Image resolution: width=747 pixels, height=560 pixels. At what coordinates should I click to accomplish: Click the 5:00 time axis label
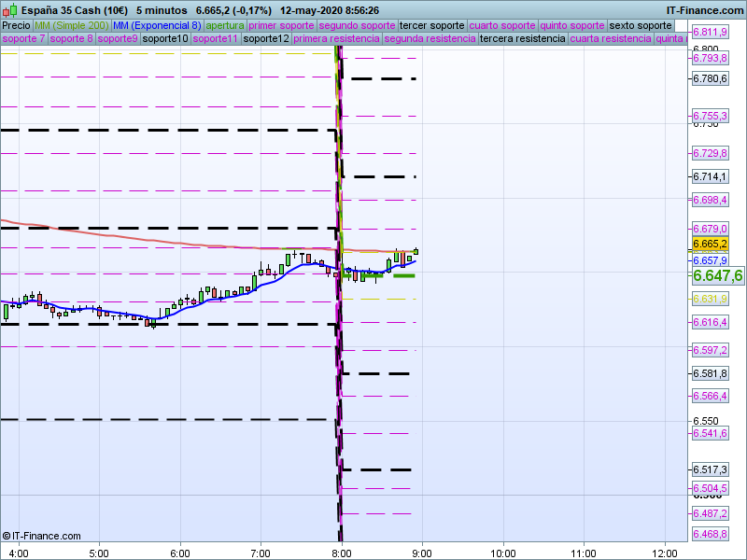point(100,553)
